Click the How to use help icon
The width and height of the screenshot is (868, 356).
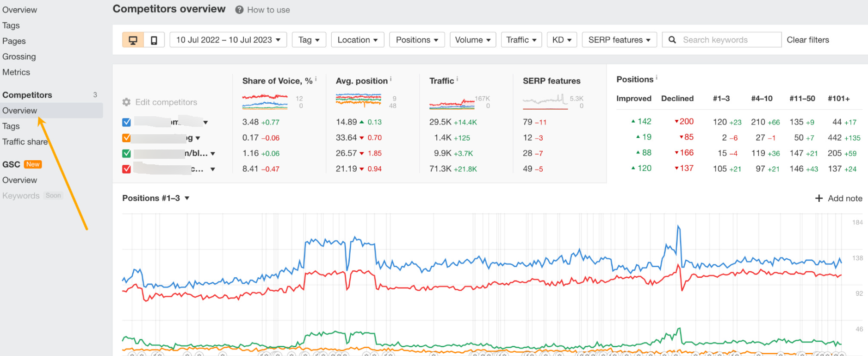coord(239,10)
